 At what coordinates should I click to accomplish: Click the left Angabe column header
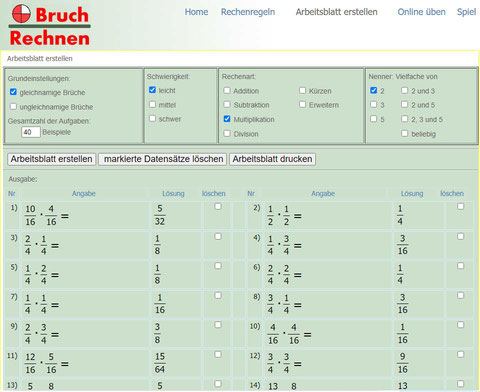point(84,194)
